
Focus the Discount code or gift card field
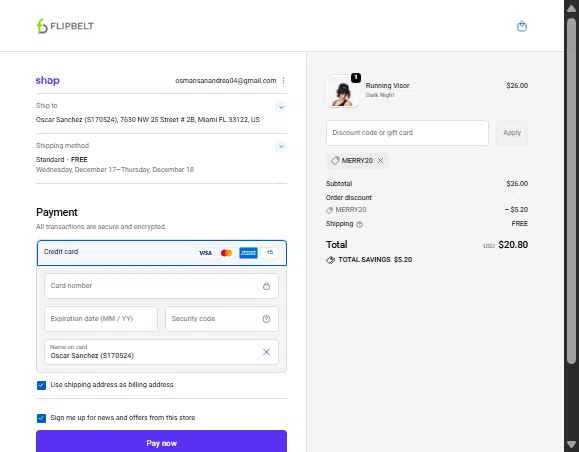coord(407,133)
